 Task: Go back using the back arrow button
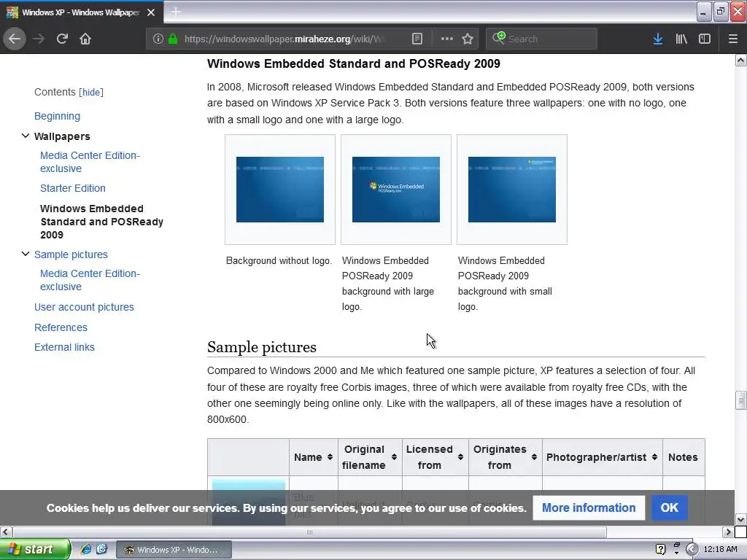(15, 39)
